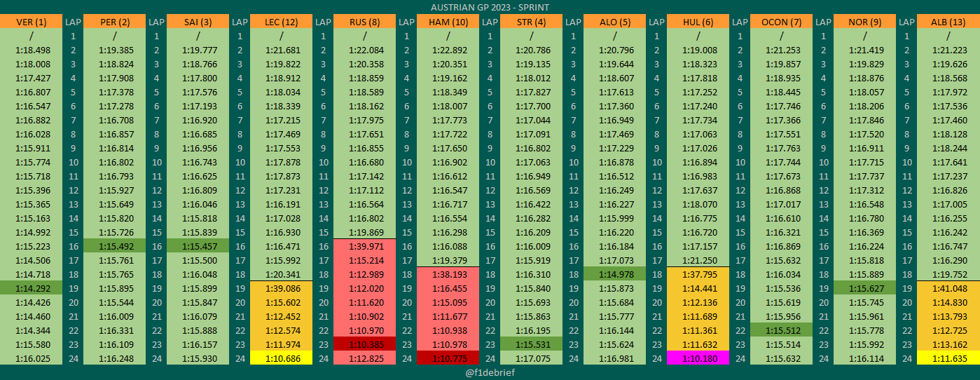
Task: Click the dark red 1:10.385 RUS cell
Action: (365, 344)
